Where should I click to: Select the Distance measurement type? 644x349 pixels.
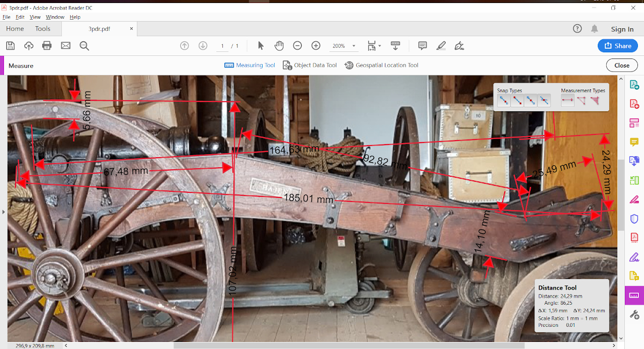coord(568,101)
